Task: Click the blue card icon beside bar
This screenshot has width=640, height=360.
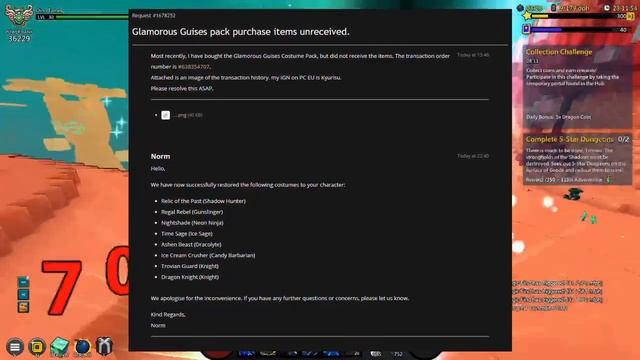Action: pos(527,29)
